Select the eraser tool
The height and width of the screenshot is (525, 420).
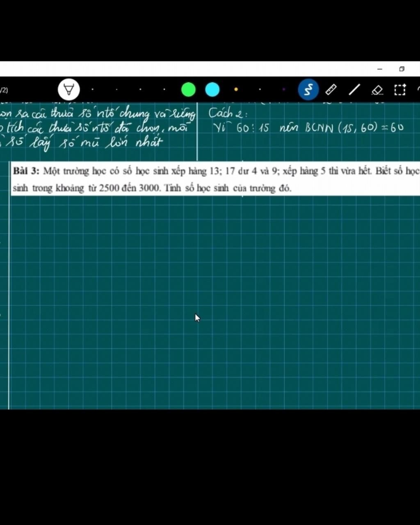377,90
